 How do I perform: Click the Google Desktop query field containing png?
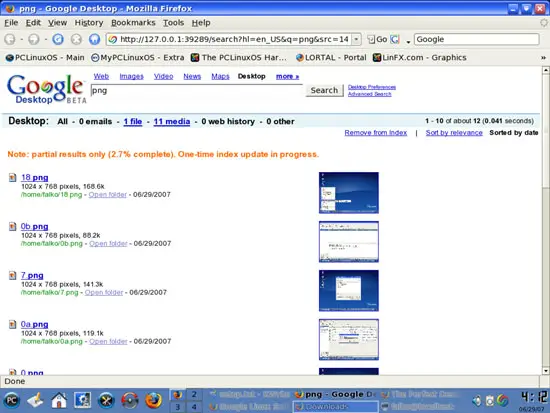196,91
